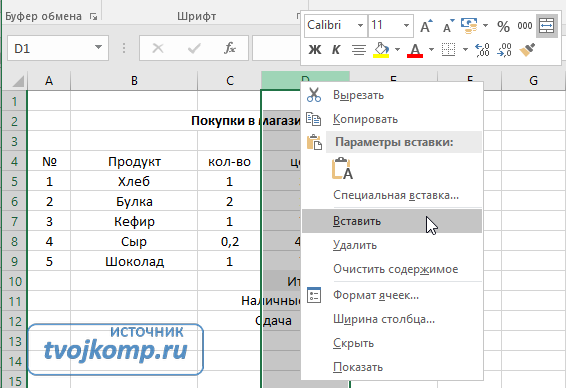Image resolution: width=566 pixels, height=388 pixels.
Task: Click the Accounting Number Format icon
Action: pyautogui.click(x=469, y=26)
